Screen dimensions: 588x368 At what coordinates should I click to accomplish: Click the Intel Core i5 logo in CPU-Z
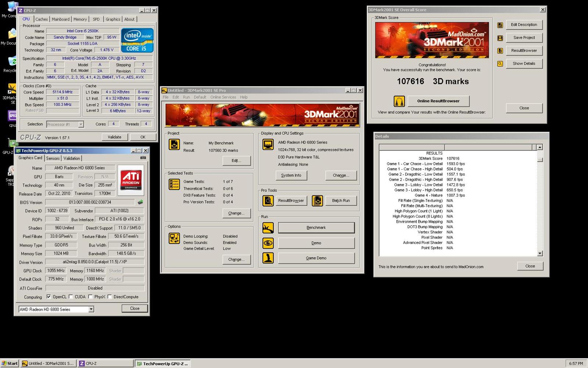pos(137,40)
